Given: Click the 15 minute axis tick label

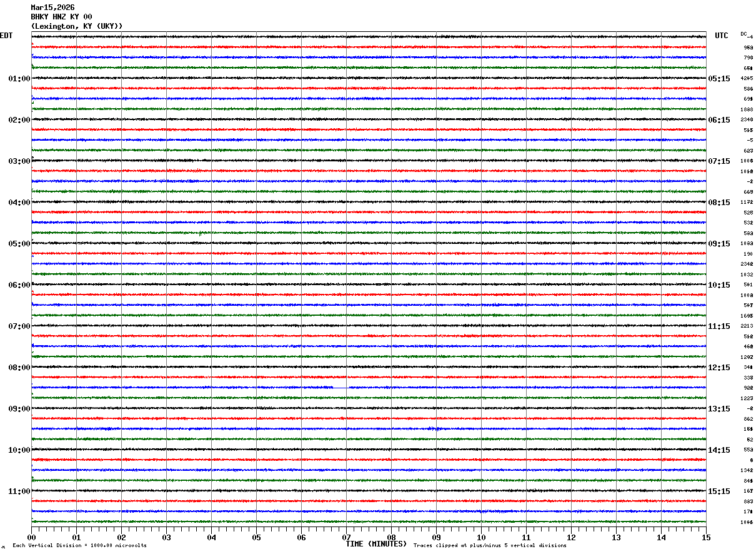Looking at the screenshot, I should (x=706, y=537).
